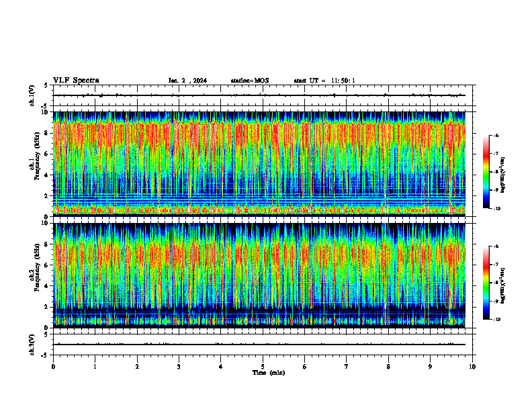Click the "-6" label on ch.1 color bar
This screenshot has height=411, width=532.
[x=496, y=135]
